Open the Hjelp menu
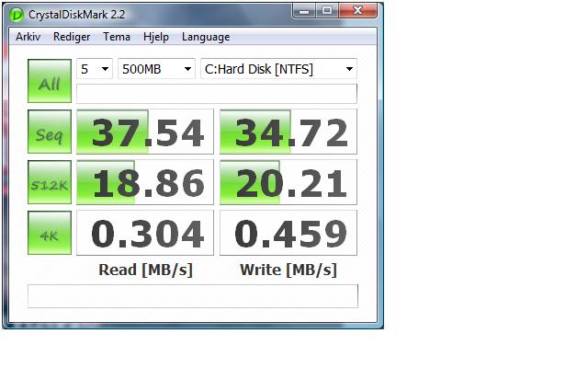The width and height of the screenshot is (588, 368). click(156, 37)
